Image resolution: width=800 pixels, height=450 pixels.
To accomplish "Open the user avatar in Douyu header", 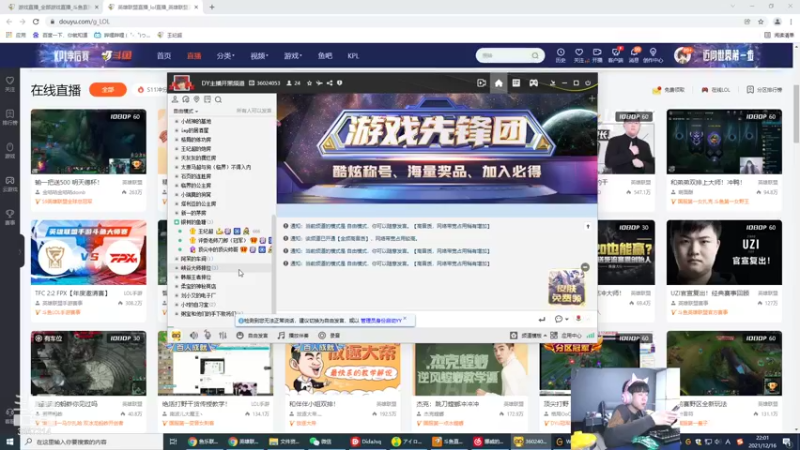I will [x=682, y=55].
